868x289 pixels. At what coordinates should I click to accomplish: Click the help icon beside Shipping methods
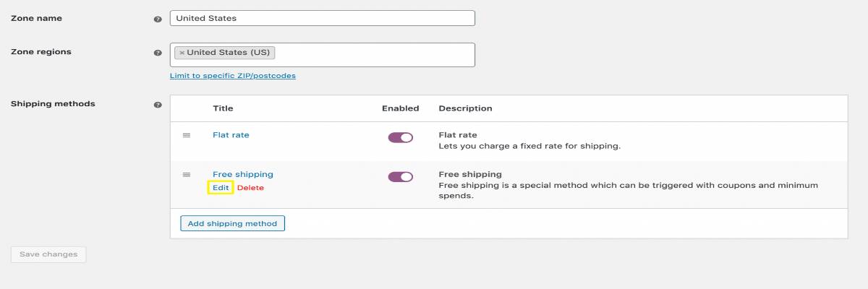158,105
